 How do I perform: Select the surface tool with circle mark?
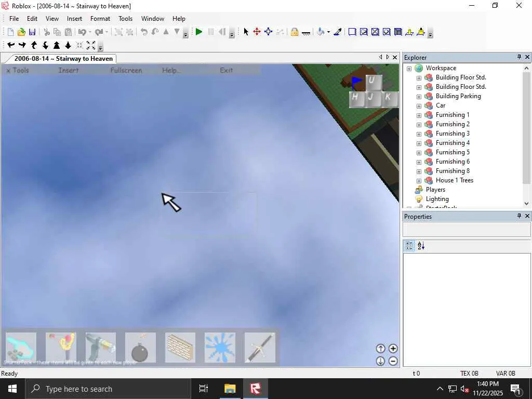click(x=387, y=32)
